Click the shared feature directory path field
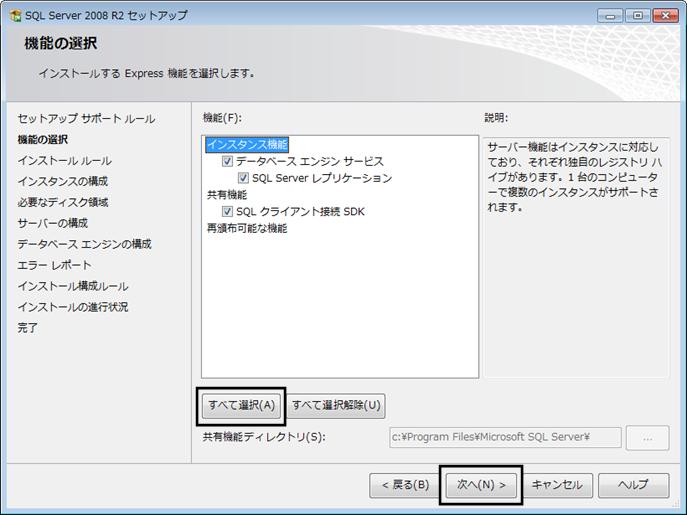687x515 pixels. [x=505, y=437]
